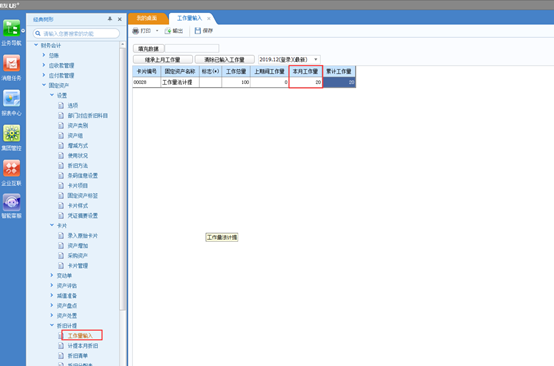Viewport: 554px width, 366px height.
Task: Expand the 资产处置 tree node
Action: click(x=52, y=315)
